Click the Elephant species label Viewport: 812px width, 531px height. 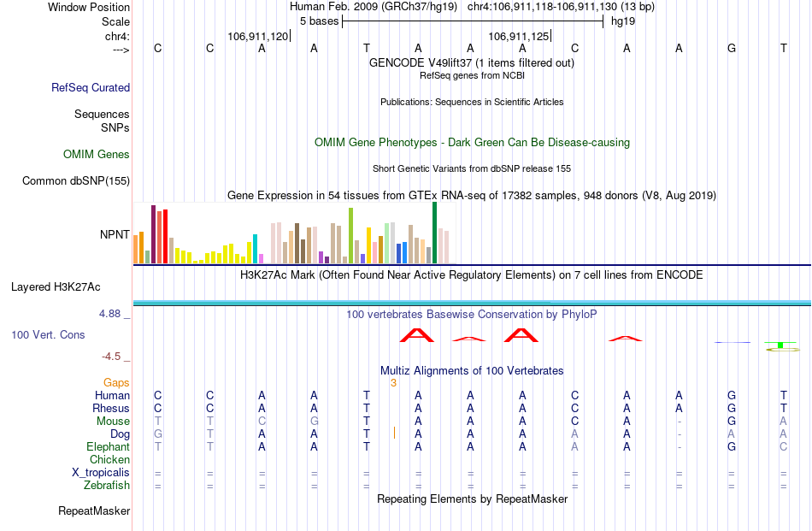coord(108,446)
